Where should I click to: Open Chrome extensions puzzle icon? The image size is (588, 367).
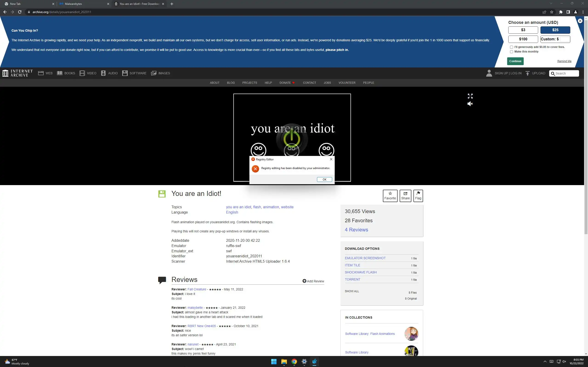(561, 12)
